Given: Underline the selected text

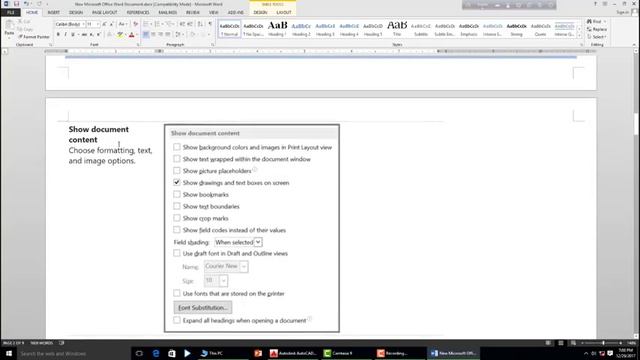Looking at the screenshot, I should [73, 35].
